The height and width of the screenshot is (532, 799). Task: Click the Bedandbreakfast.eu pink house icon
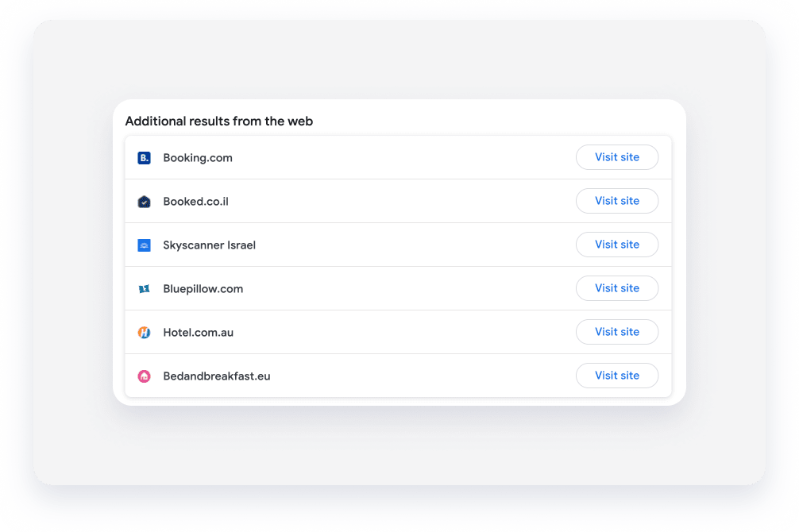tap(145, 376)
